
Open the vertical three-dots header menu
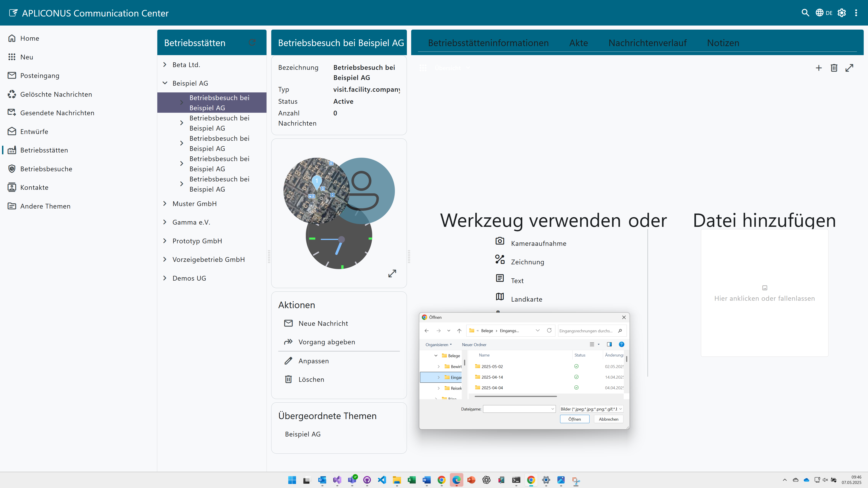point(856,13)
